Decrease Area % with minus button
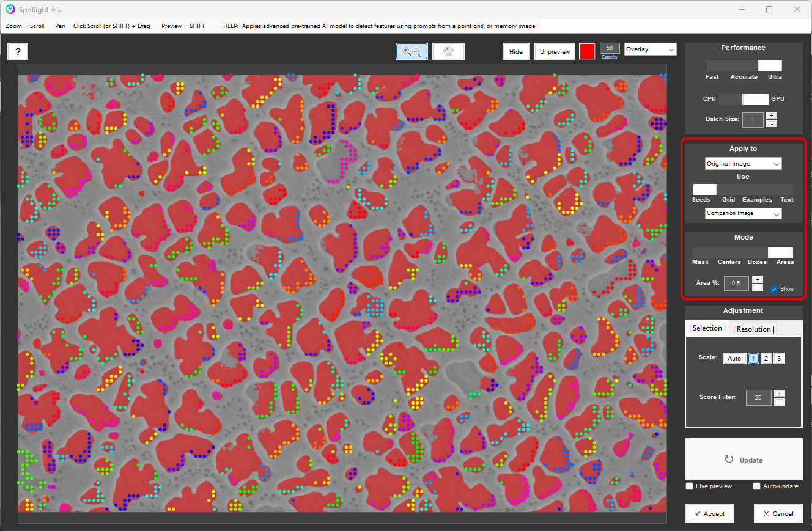Image resolution: width=812 pixels, height=531 pixels. (x=757, y=287)
